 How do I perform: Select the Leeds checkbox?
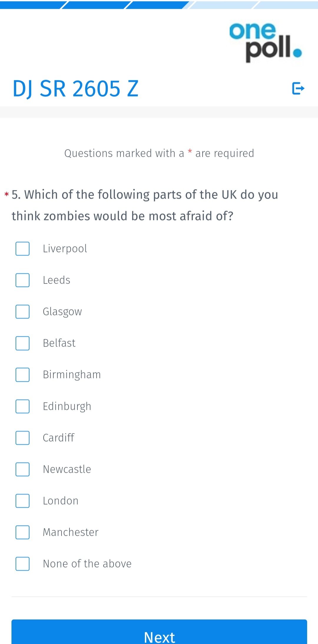point(22,280)
